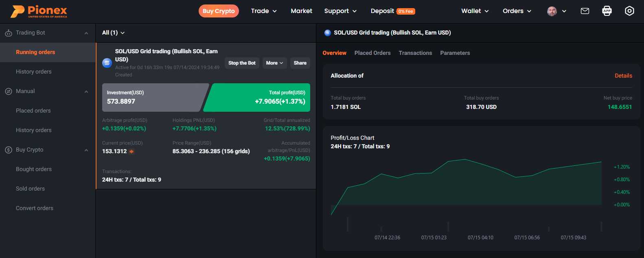The height and width of the screenshot is (258, 644).
Task: Open the All (1) filter dropdown
Action: click(x=113, y=33)
